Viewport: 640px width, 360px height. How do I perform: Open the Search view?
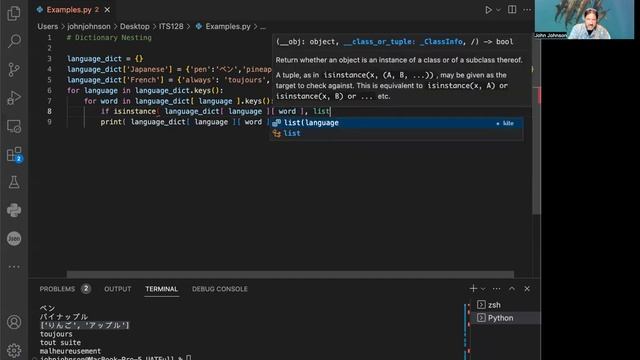(14, 41)
